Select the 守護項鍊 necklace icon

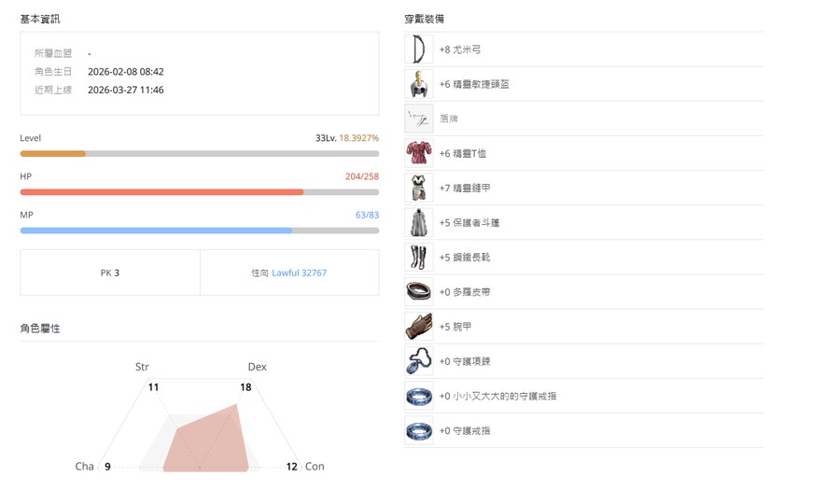point(418,361)
